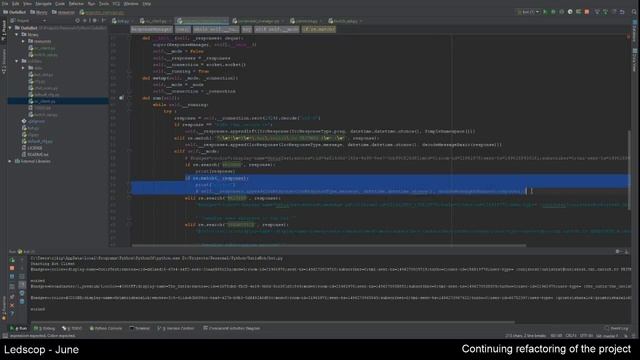Open the Terminal tool window tab
The width and height of the screenshot is (640, 360).
[x=140, y=328]
